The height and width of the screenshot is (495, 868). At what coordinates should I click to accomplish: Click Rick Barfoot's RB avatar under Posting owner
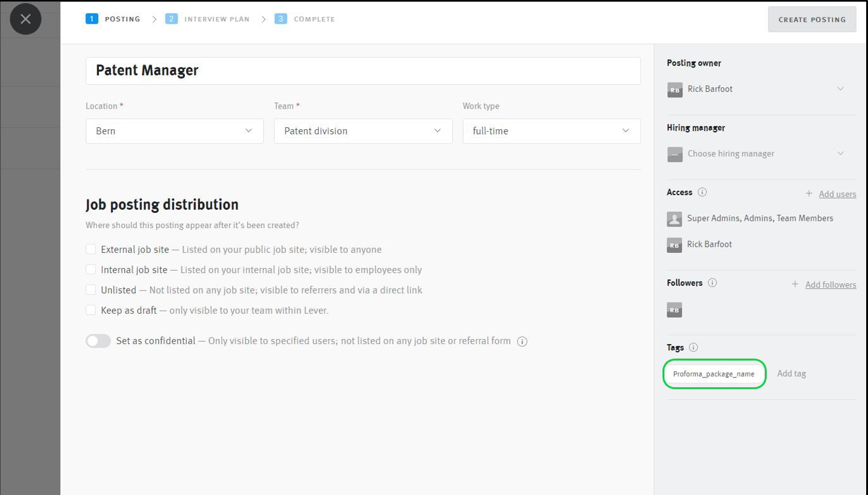(674, 89)
